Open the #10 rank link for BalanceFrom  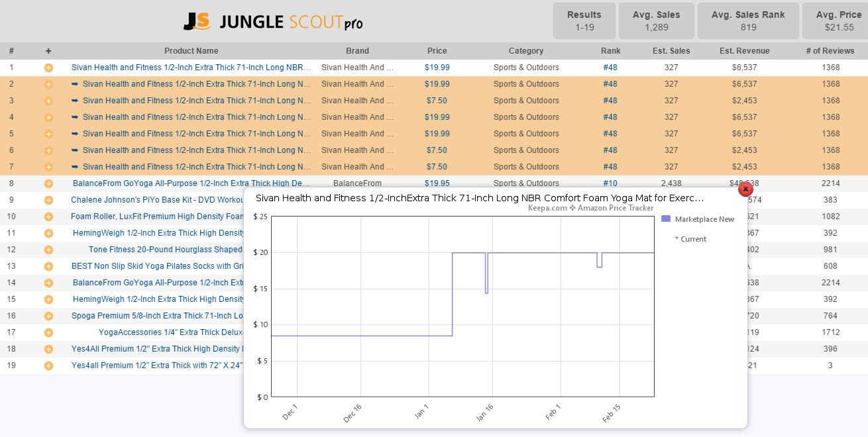tap(610, 183)
